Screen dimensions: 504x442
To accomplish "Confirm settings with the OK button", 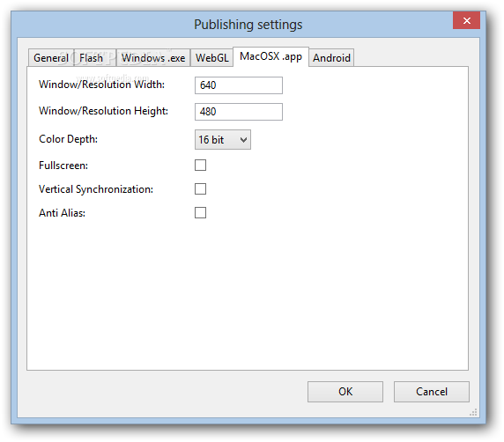I will click(345, 392).
